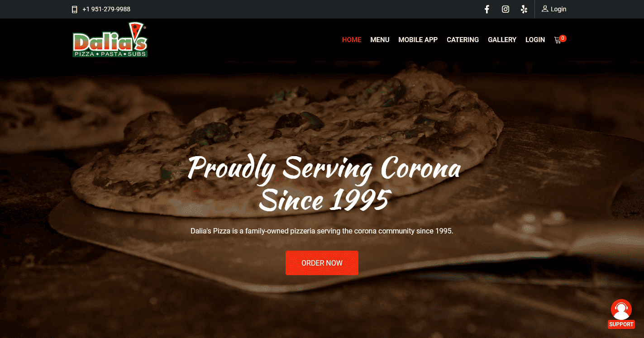Open the MENU page
The width and height of the screenshot is (644, 338).
pos(380,40)
